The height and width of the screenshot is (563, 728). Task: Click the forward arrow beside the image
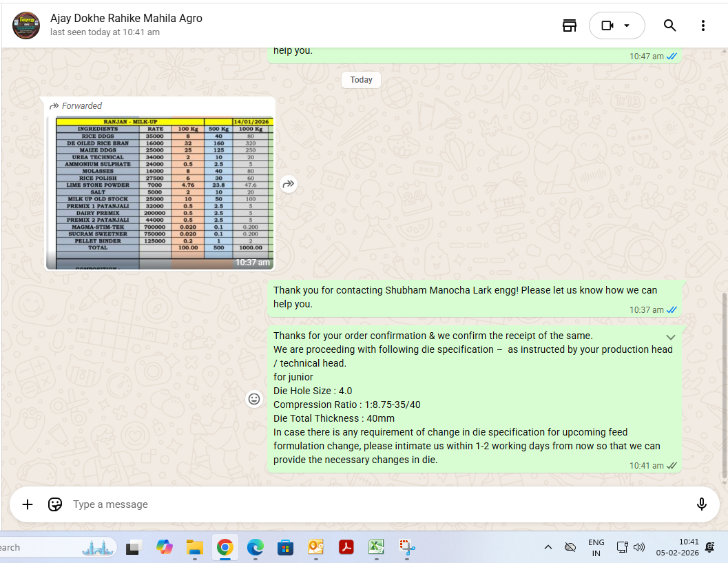click(289, 184)
